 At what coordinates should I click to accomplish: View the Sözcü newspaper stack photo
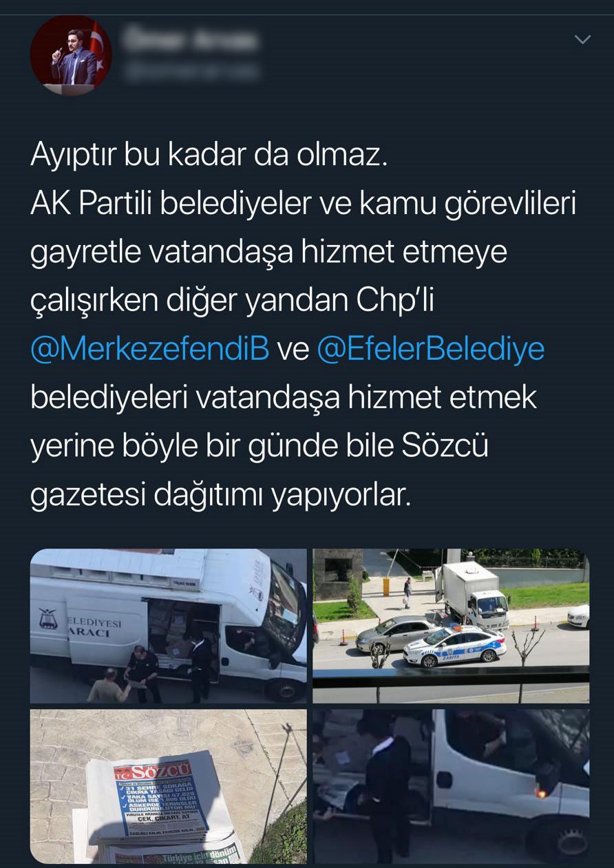pyautogui.click(x=169, y=787)
